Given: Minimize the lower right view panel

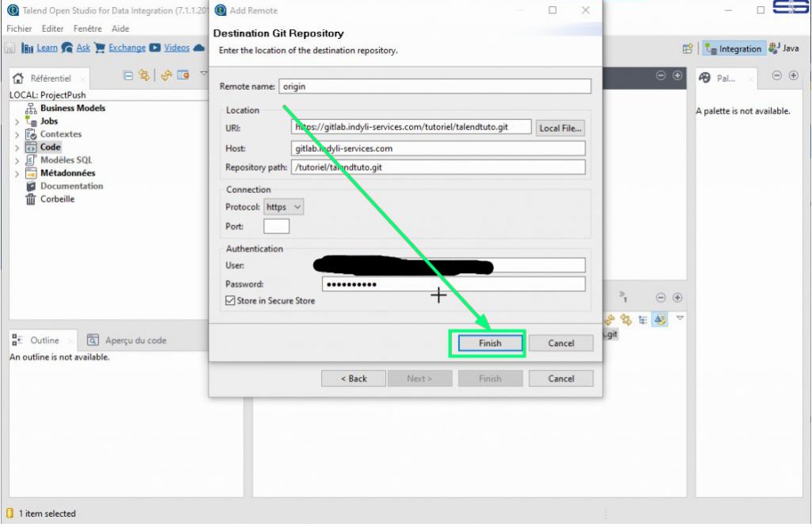Looking at the screenshot, I should pos(661,298).
